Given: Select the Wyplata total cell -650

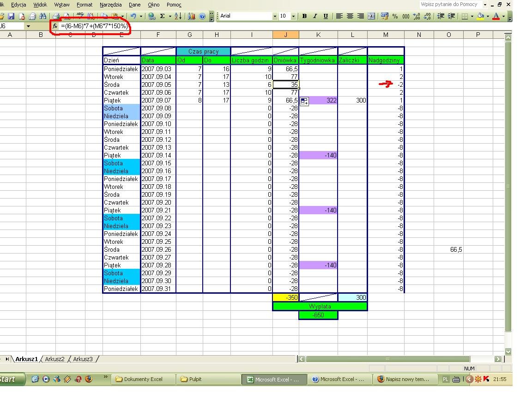Looking at the screenshot, I should (x=318, y=315).
